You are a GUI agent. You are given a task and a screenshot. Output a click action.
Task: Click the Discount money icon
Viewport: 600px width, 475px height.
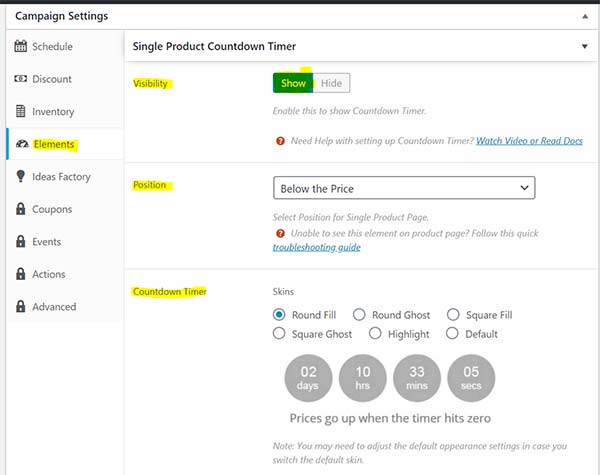point(21,78)
